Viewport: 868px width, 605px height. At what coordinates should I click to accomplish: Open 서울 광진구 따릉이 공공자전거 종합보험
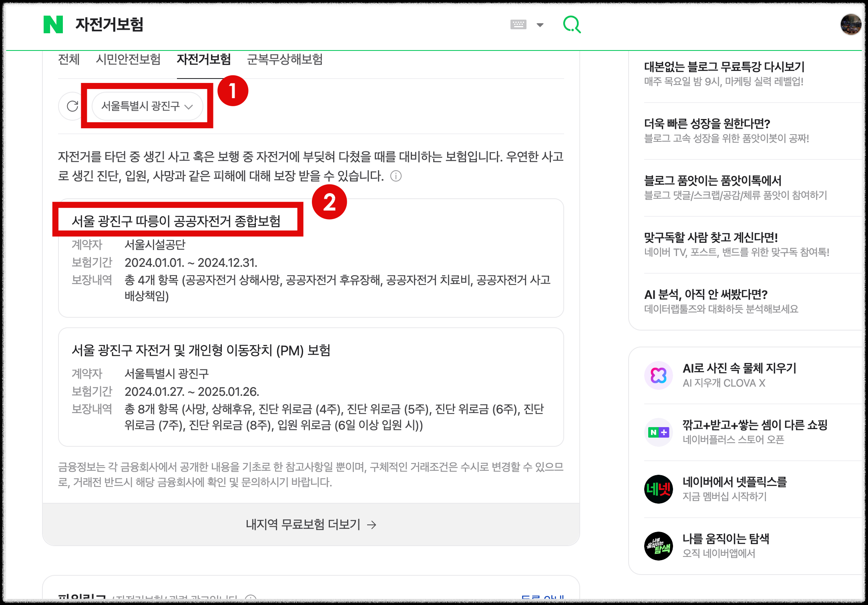176,221
